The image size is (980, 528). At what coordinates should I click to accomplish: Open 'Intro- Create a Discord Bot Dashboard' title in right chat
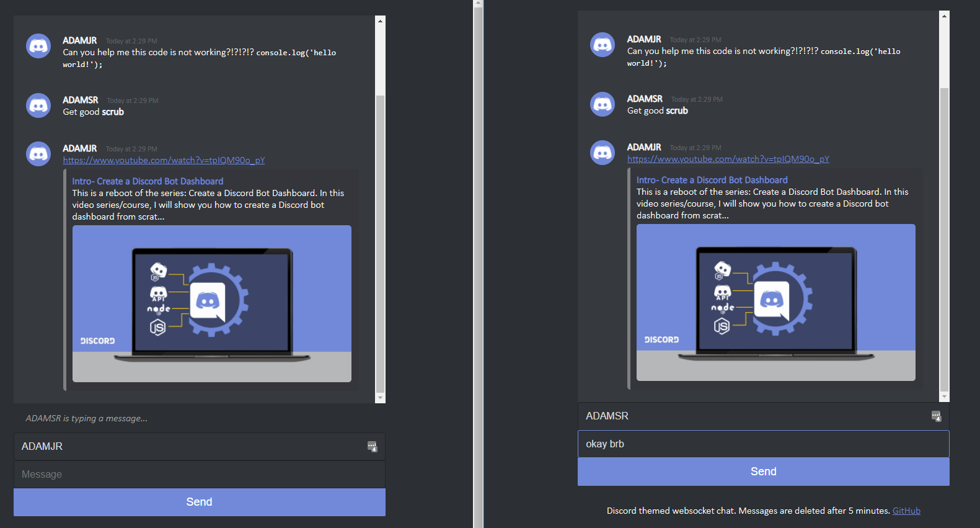[712, 180]
